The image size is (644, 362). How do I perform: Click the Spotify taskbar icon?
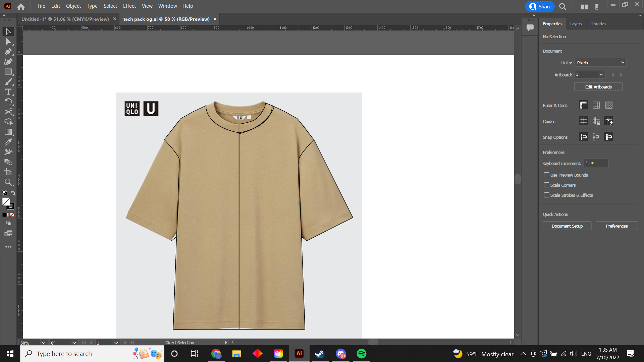[x=362, y=353]
